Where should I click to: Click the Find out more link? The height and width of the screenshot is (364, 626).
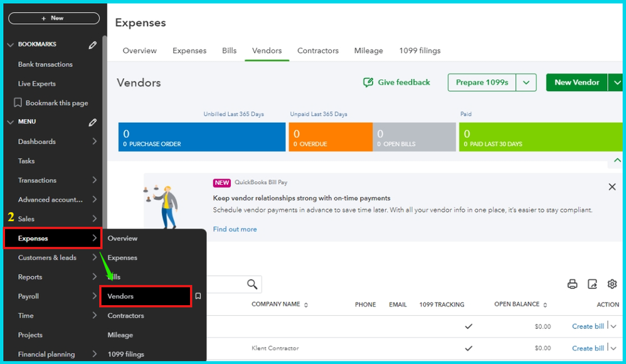235,229
